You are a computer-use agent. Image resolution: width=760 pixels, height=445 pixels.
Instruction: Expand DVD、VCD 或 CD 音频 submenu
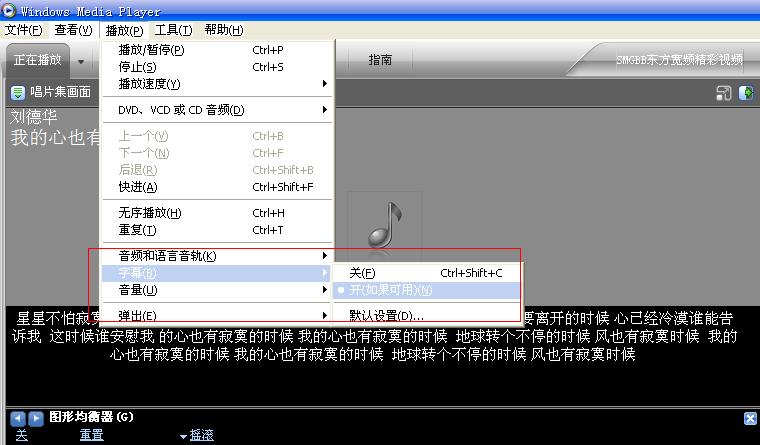click(x=217, y=110)
